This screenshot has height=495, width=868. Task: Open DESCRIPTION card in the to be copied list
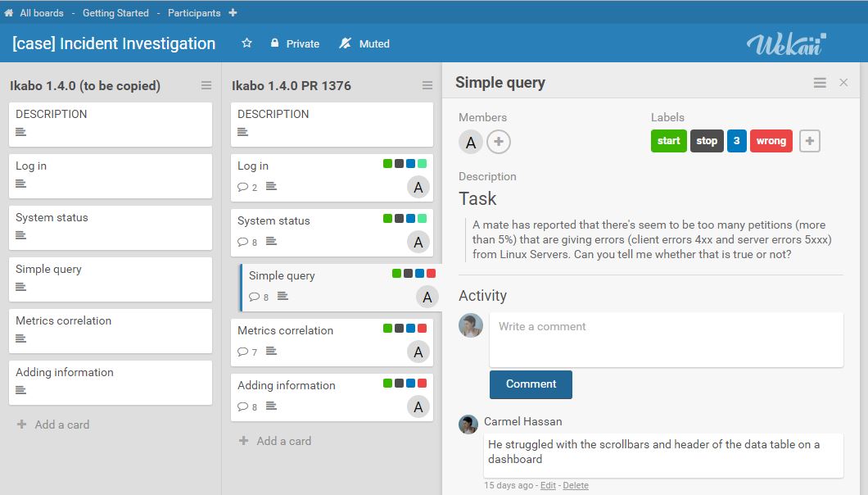[111, 125]
